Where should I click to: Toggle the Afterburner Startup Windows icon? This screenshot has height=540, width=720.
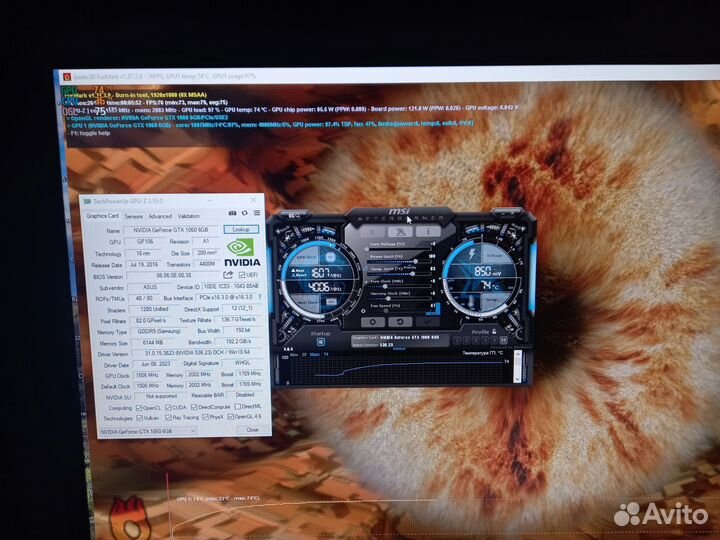(321, 342)
